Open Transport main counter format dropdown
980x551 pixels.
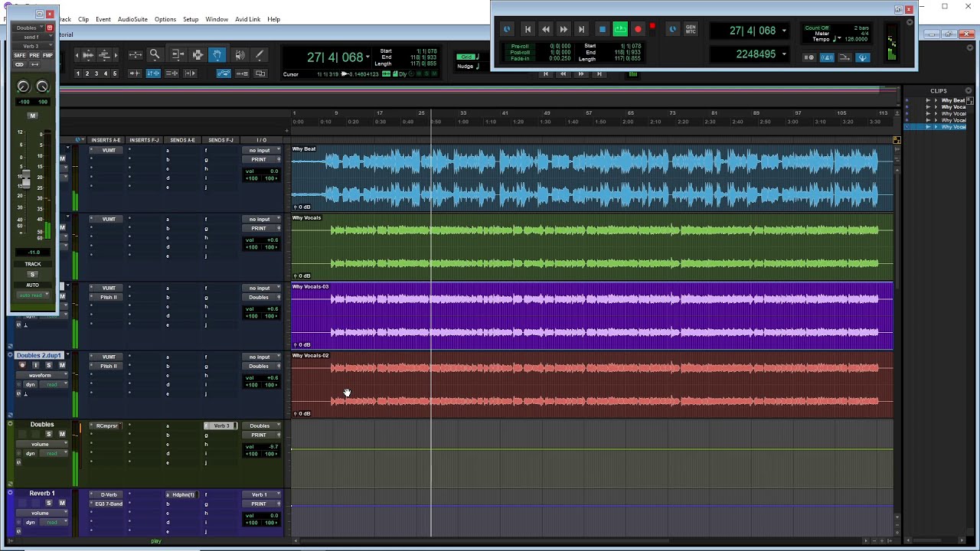(783, 31)
